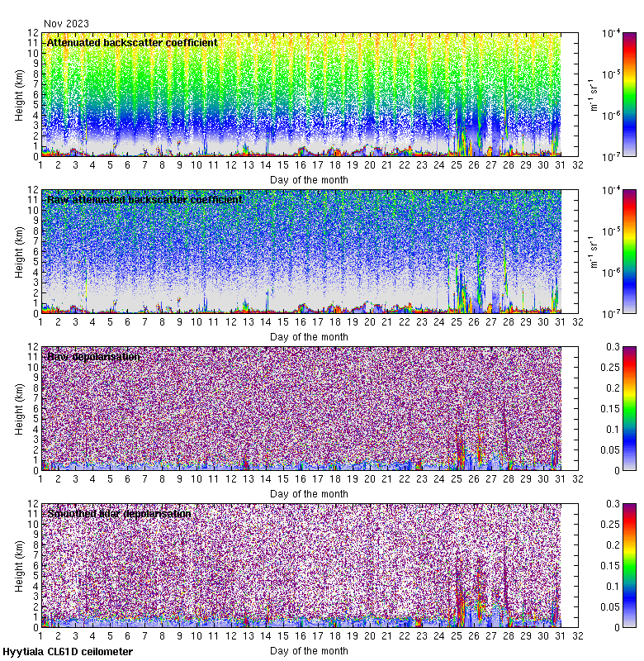Click day 26 on the Smoothed lidar depolarisation x-axis
The width and height of the screenshot is (644, 661).
tap(474, 636)
